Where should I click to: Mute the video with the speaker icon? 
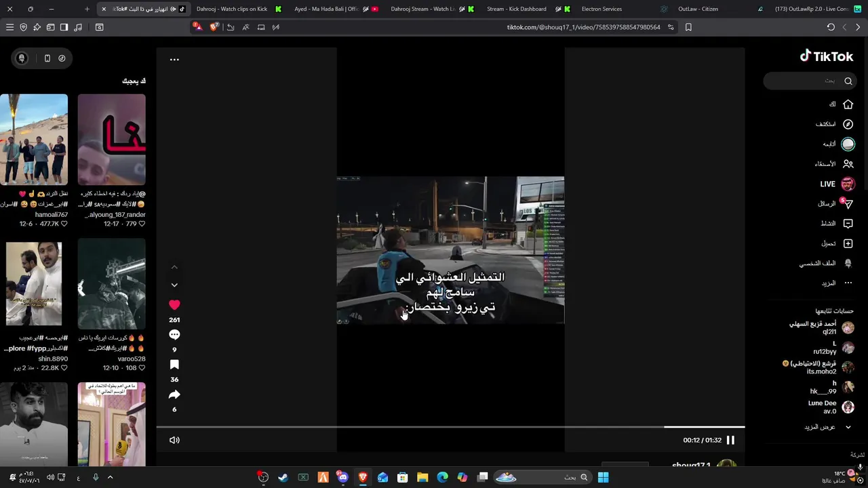click(174, 440)
